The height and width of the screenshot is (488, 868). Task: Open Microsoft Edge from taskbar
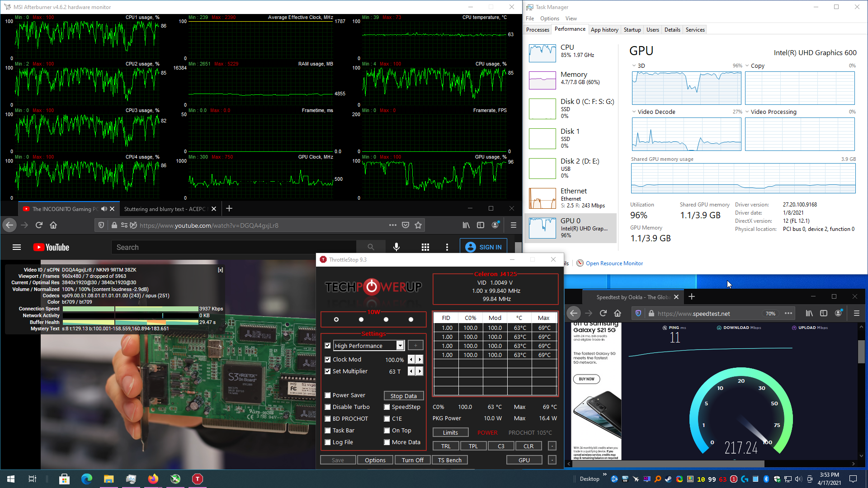[86, 479]
